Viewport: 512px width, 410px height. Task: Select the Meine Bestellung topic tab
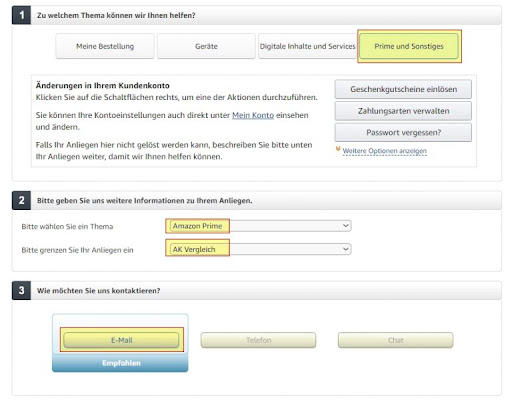coord(105,46)
